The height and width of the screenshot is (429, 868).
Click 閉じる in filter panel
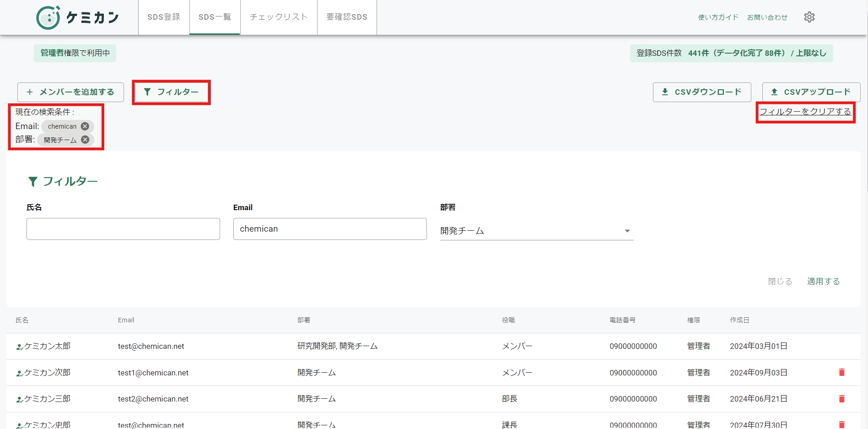click(780, 281)
